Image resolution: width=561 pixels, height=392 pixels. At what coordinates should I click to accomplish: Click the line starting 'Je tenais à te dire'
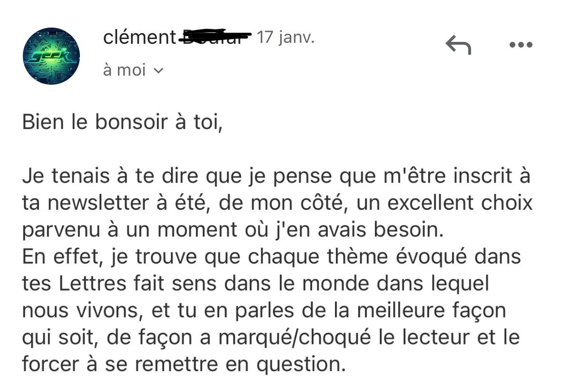(276, 176)
